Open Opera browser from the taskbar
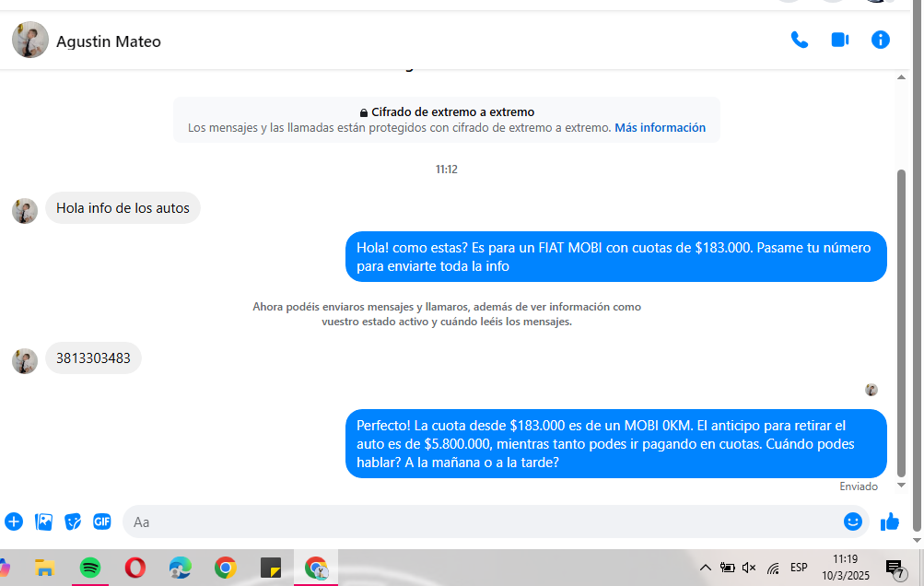The width and height of the screenshot is (924, 586). (135, 568)
